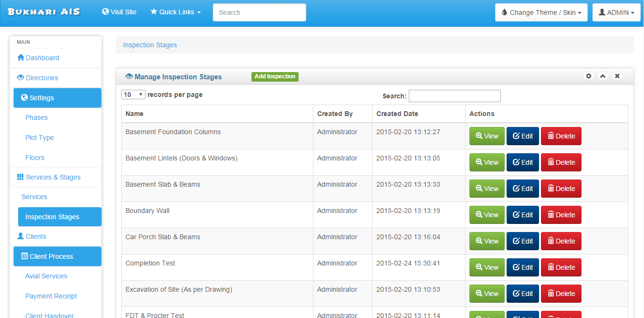Click the Directories eye icon in sidebar
This screenshot has width=644, height=318.
click(21, 78)
